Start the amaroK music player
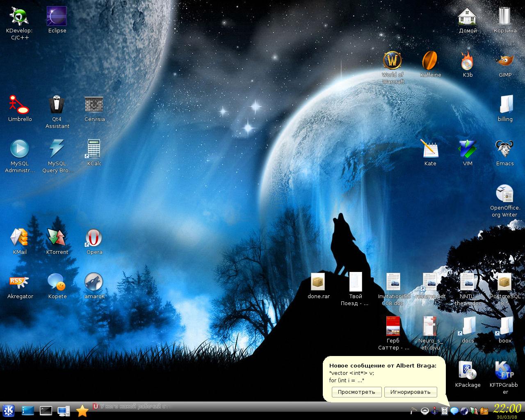Viewport: 525px width, 420px height. point(94,282)
